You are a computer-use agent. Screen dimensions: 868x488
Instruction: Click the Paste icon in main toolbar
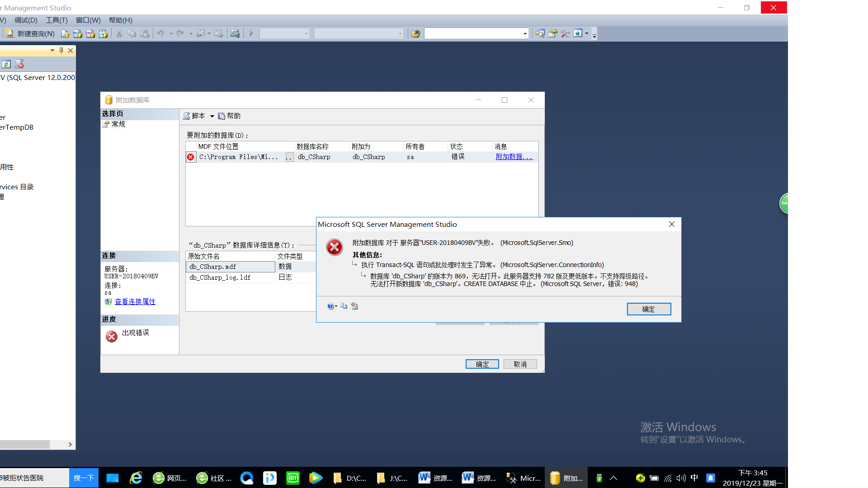click(x=145, y=33)
